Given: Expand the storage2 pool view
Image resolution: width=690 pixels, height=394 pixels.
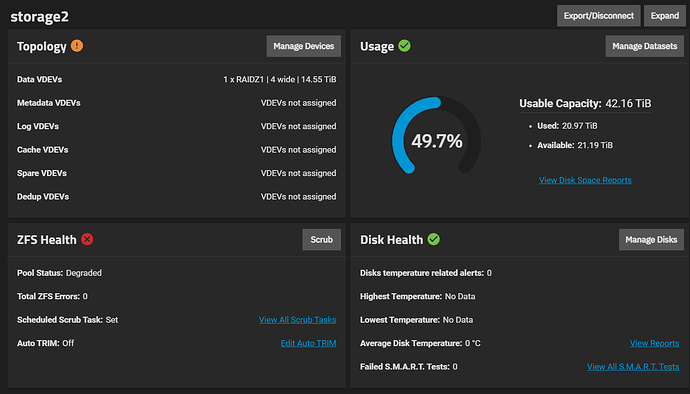Looking at the screenshot, I should [x=664, y=16].
